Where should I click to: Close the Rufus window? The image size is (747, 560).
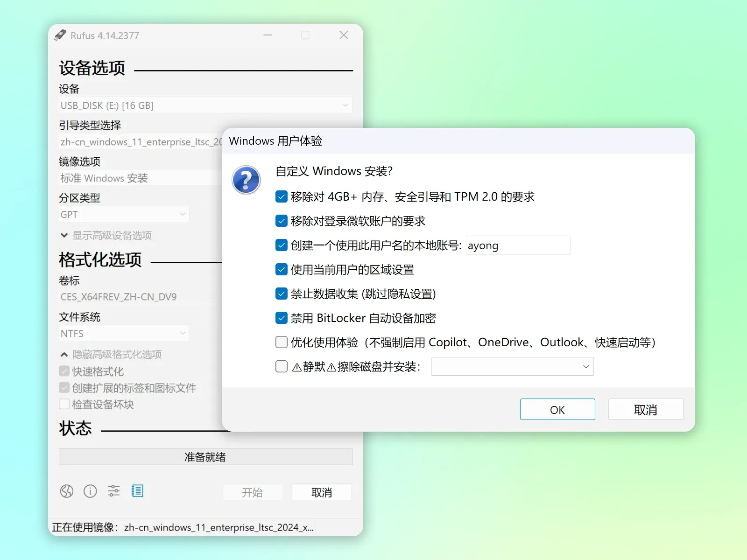tap(344, 35)
